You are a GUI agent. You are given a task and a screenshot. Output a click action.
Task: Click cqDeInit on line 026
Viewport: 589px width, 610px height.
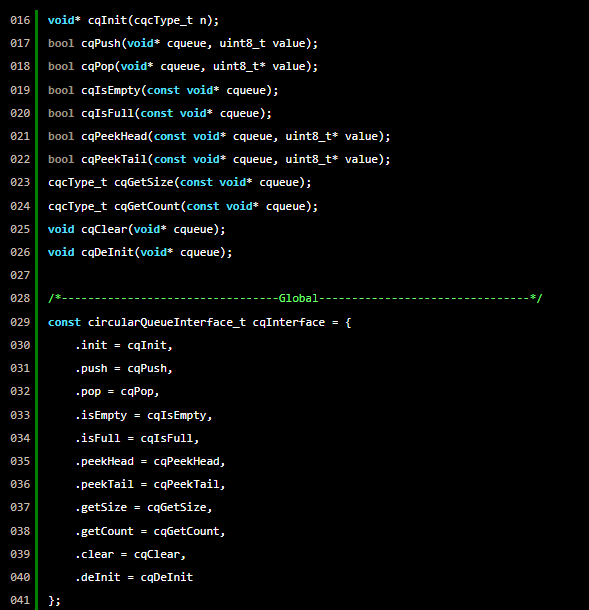click(x=108, y=252)
